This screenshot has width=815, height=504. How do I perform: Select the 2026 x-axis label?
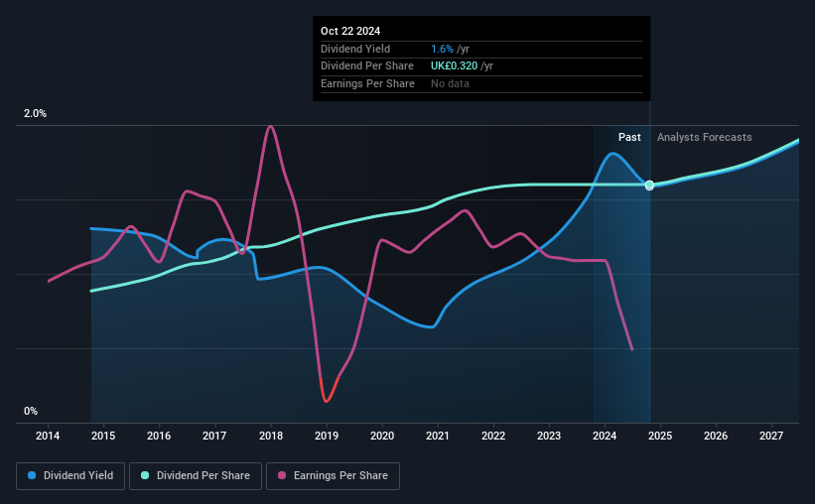(716, 436)
